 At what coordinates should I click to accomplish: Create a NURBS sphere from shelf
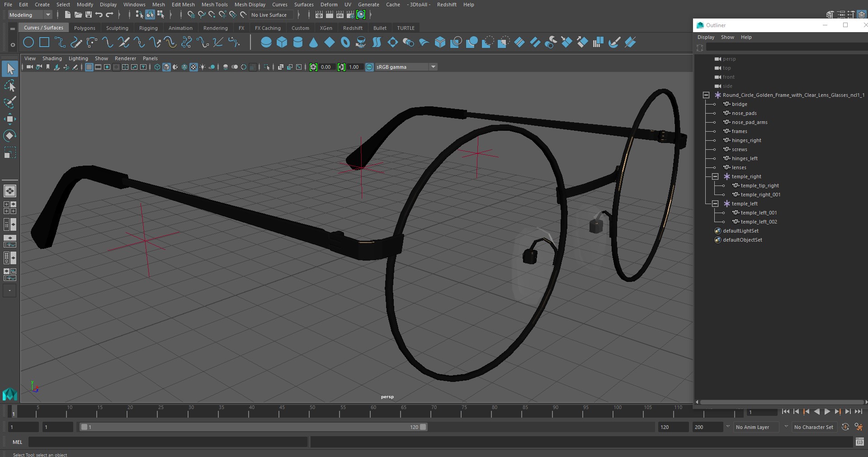tap(266, 43)
